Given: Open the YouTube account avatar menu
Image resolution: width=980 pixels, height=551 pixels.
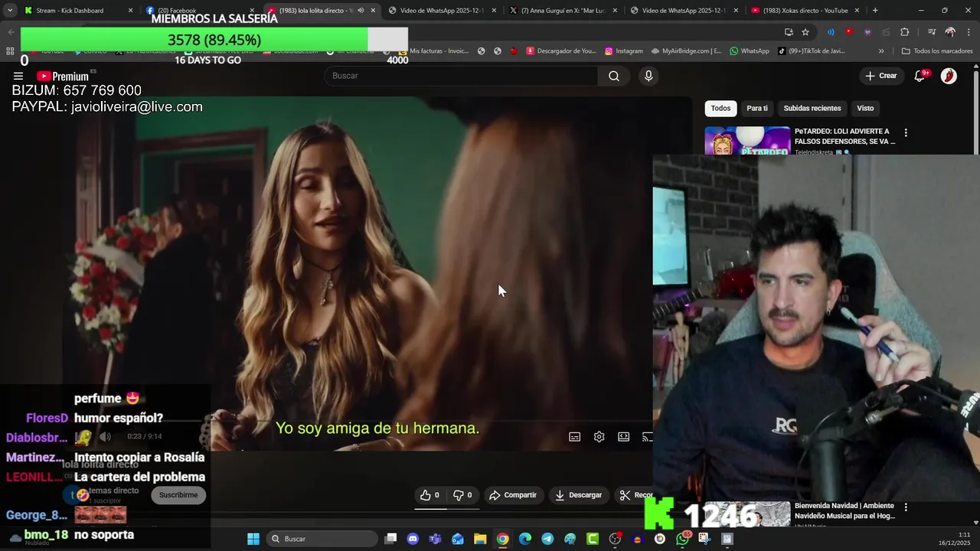Looking at the screenshot, I should click(949, 76).
